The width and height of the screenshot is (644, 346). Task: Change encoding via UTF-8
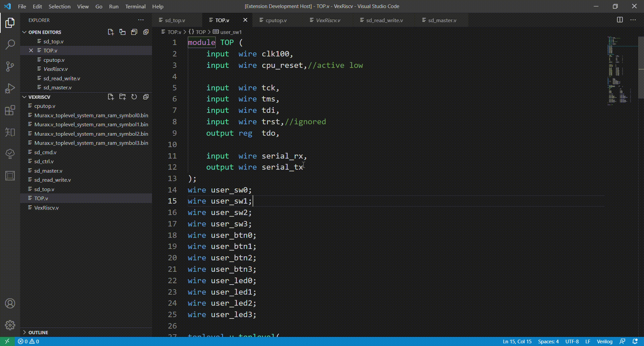[572, 341]
